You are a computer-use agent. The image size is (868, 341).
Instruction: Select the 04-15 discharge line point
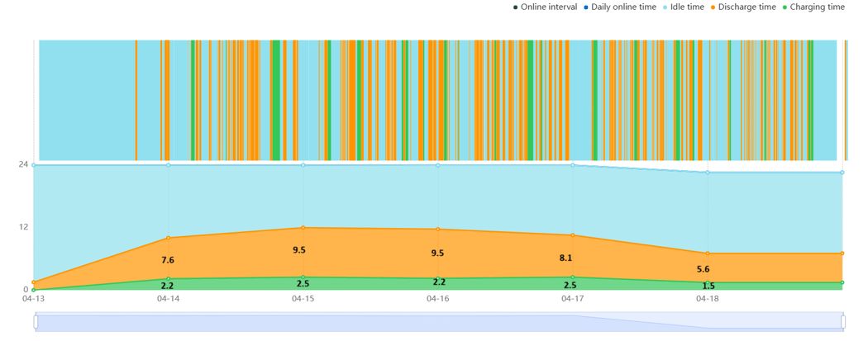click(303, 228)
